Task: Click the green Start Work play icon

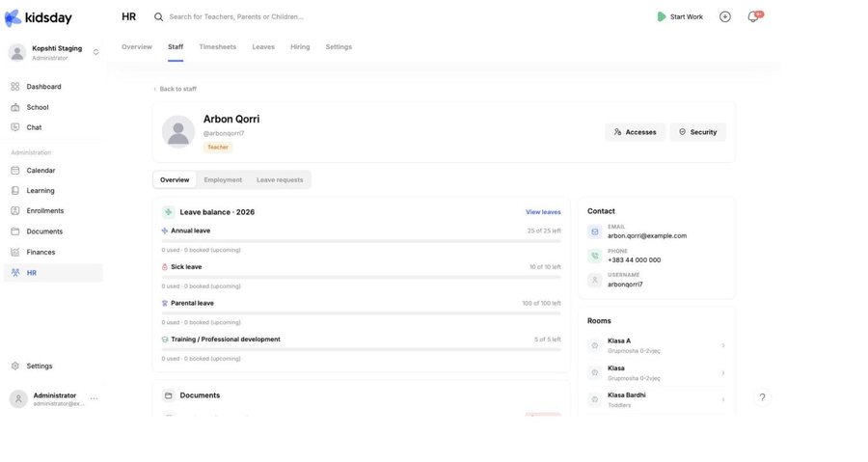Action: [661, 16]
